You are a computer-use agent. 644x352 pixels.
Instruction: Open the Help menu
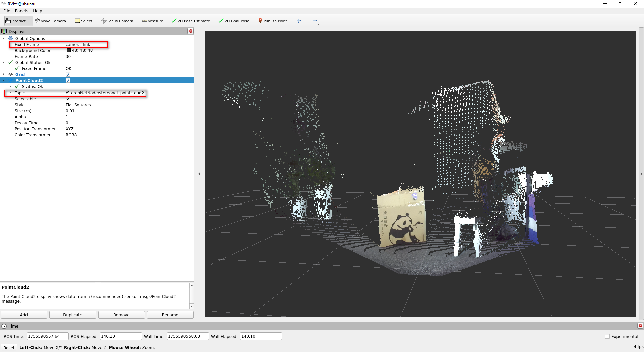(x=38, y=11)
